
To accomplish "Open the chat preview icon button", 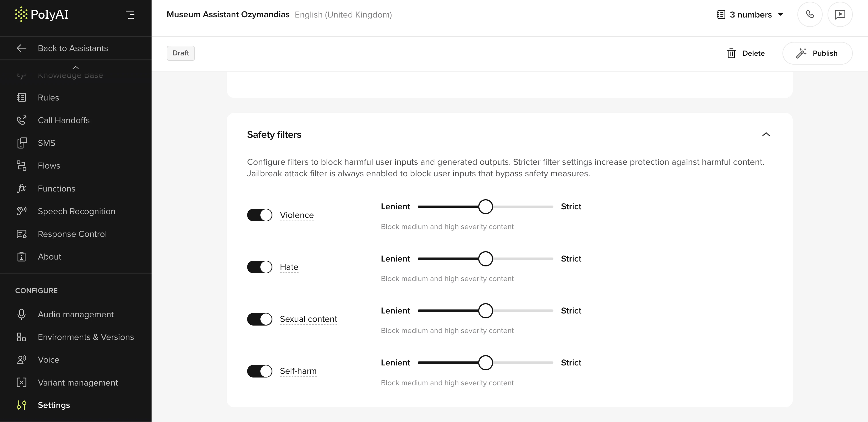I will click(840, 14).
